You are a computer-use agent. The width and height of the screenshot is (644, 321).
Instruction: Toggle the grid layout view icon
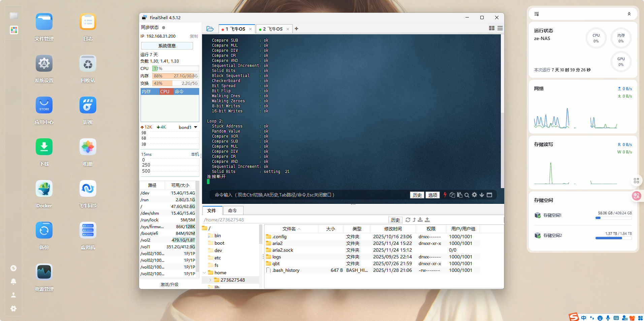pos(492,29)
